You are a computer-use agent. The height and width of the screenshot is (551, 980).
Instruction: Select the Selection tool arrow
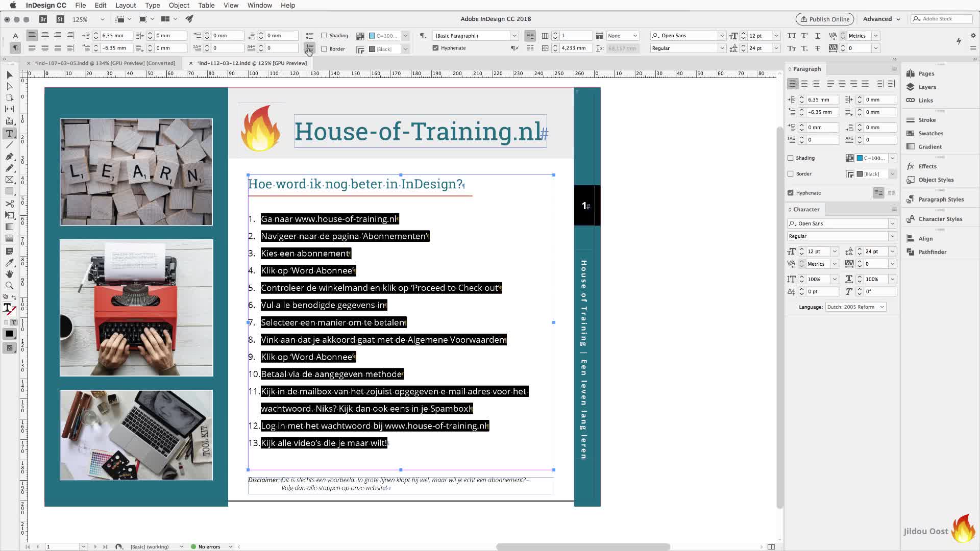(9, 74)
